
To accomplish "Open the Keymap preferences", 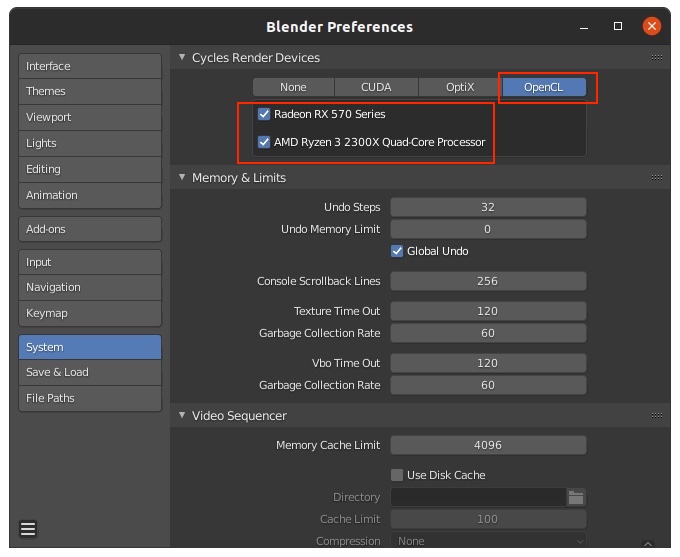I will point(90,314).
